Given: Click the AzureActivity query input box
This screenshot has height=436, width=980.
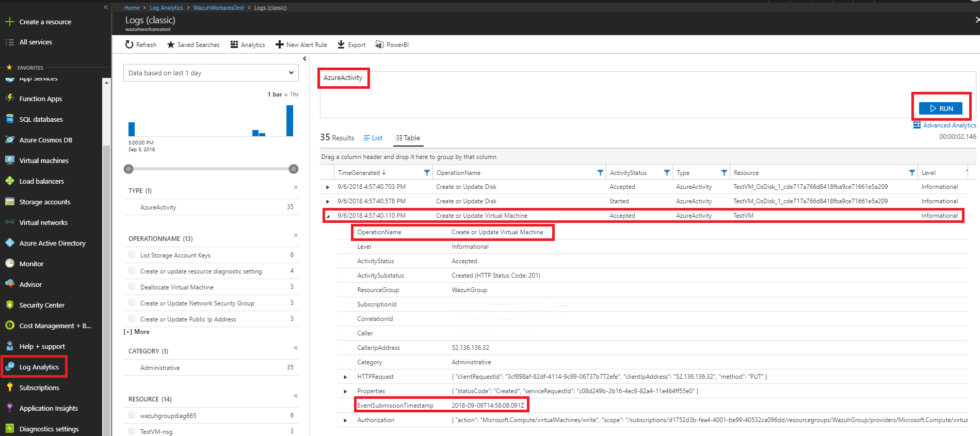Looking at the screenshot, I should click(x=648, y=94).
